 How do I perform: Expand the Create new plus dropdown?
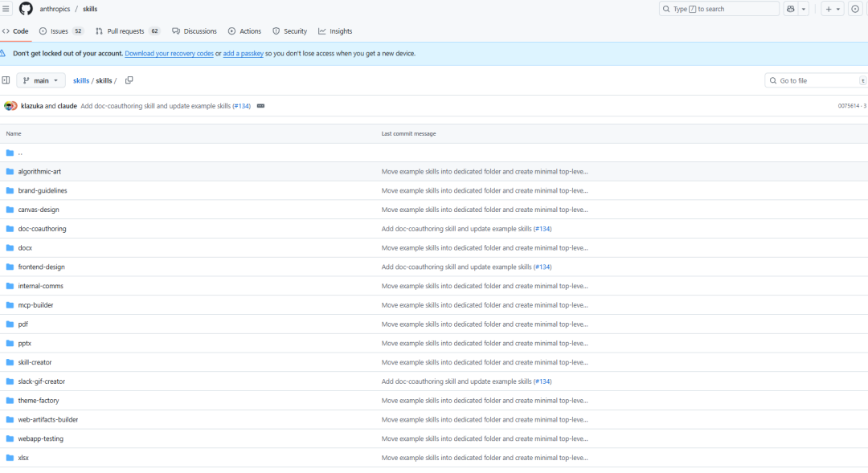tap(833, 9)
